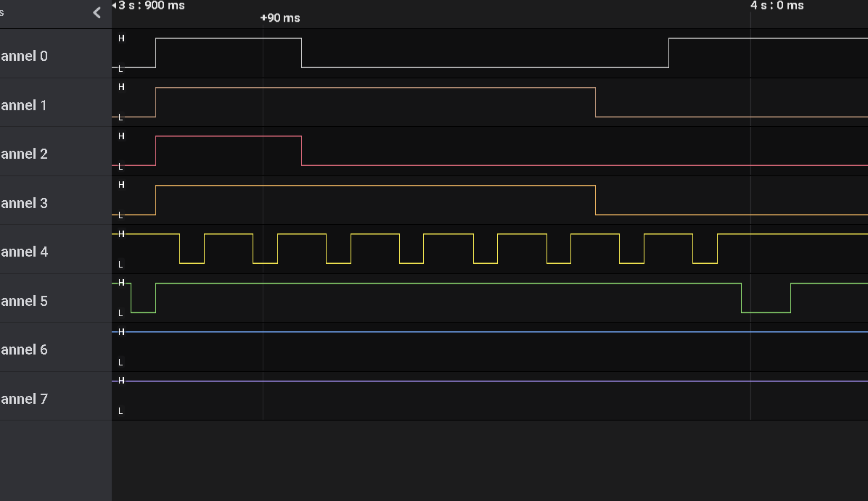Image resolution: width=868 pixels, height=501 pixels.
Task: Select the Channel 0 label
Action: pyautogui.click(x=24, y=56)
